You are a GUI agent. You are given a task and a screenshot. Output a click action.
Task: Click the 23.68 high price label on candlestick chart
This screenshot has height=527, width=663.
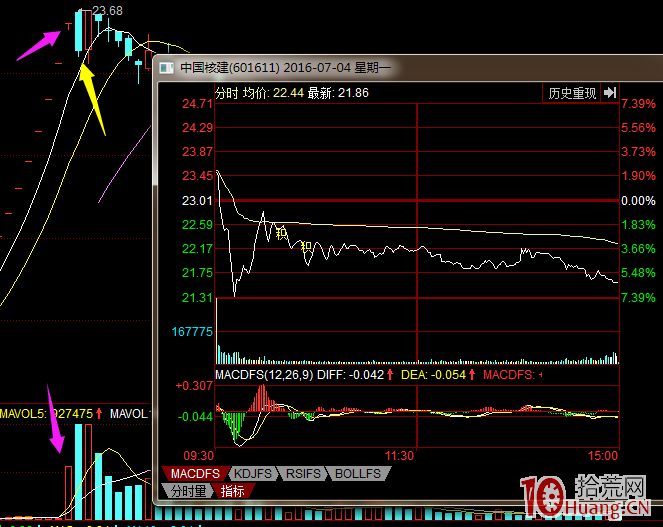(x=107, y=11)
